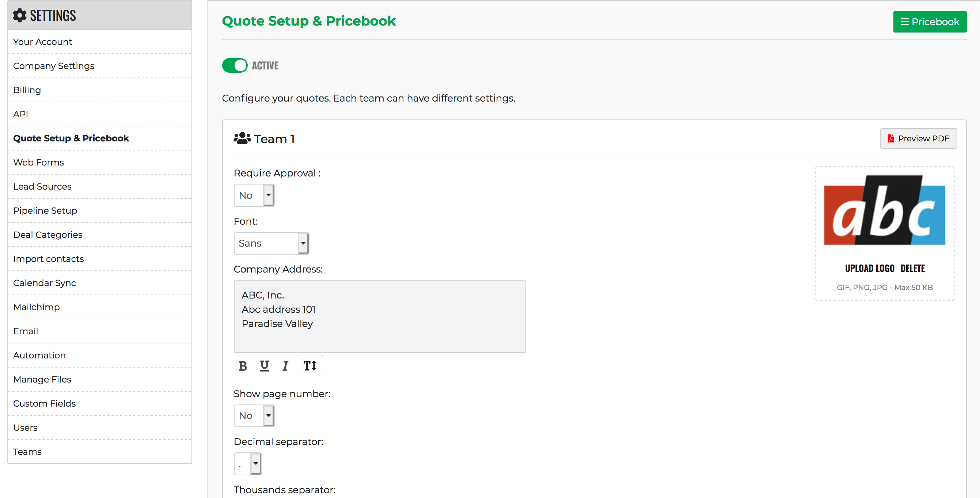The image size is (980, 498).
Task: Open the Decimal separator dropdown
Action: pyautogui.click(x=248, y=464)
